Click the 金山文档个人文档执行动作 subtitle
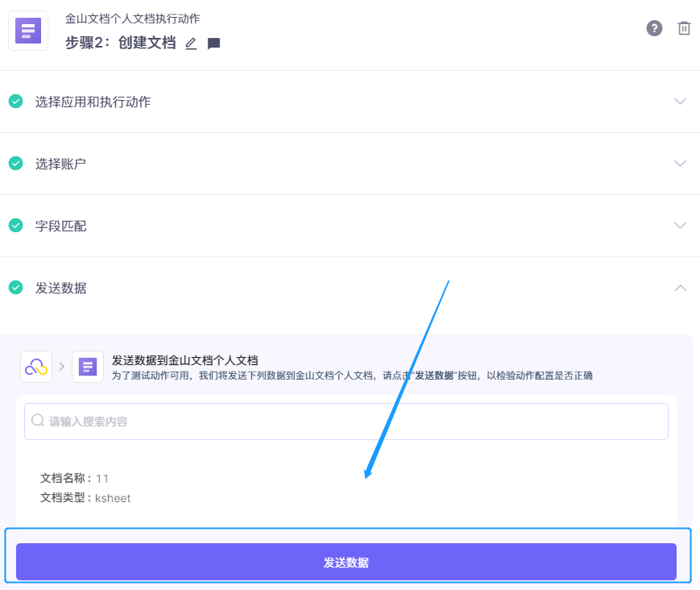 point(133,19)
